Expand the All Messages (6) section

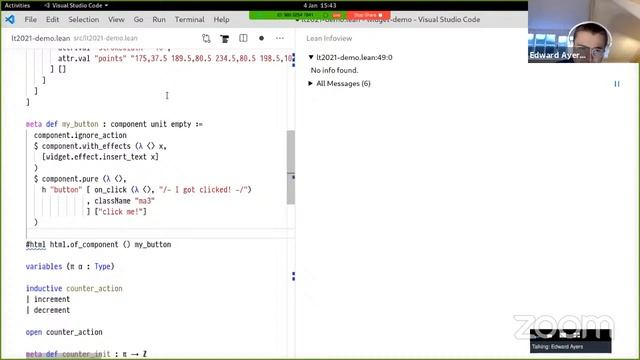pos(311,83)
